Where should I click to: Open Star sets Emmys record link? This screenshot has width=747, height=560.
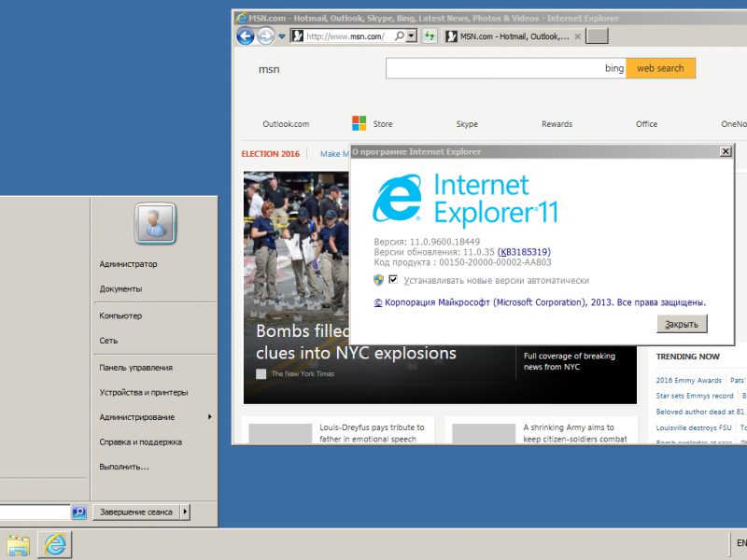(x=695, y=396)
